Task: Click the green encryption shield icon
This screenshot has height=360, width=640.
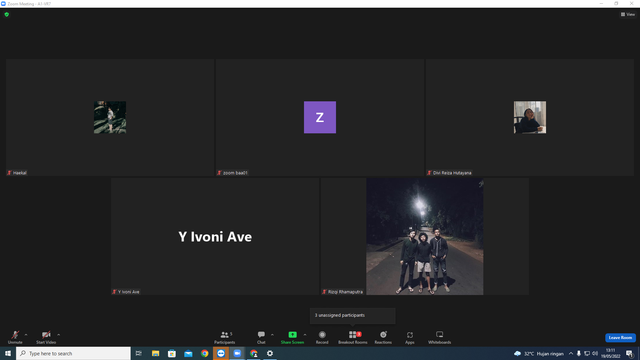Action: click(x=7, y=14)
